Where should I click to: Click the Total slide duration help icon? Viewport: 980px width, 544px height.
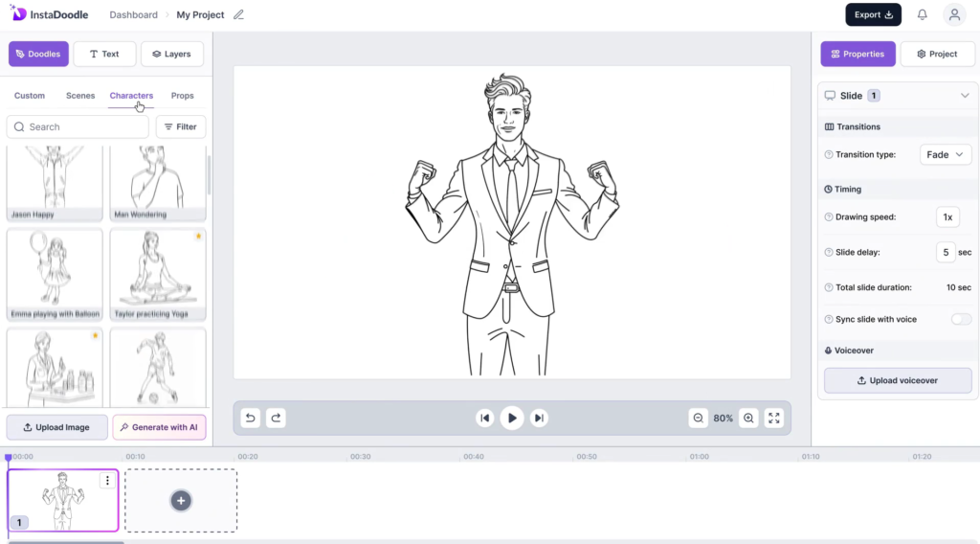pyautogui.click(x=829, y=287)
